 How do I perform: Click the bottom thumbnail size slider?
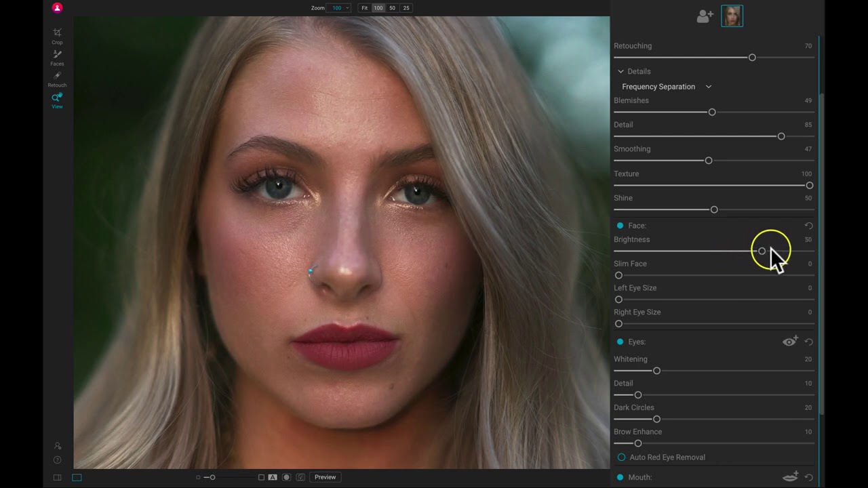click(x=212, y=477)
